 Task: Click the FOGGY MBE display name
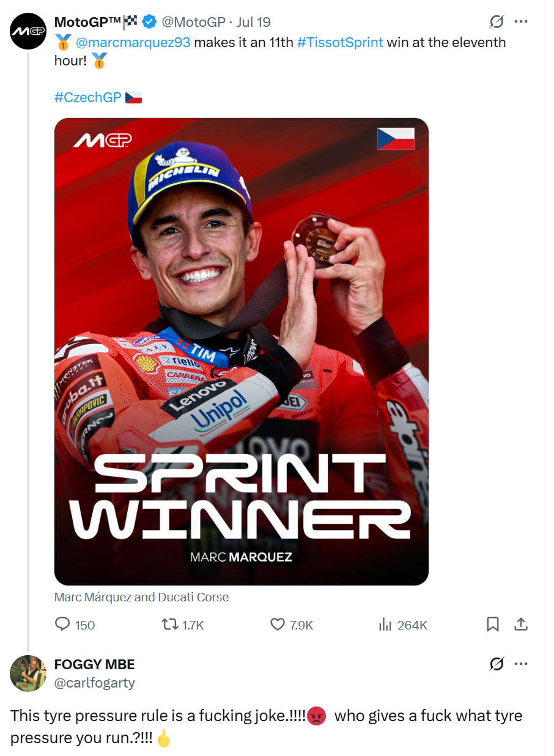[94, 664]
